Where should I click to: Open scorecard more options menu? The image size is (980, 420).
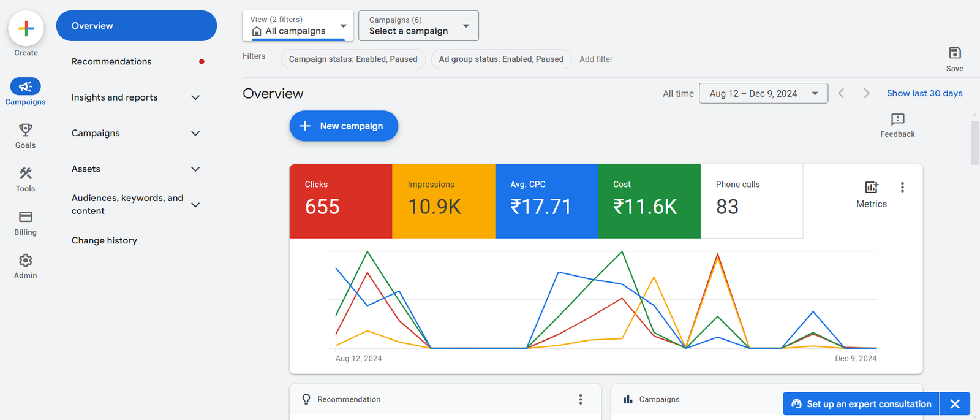click(x=902, y=187)
